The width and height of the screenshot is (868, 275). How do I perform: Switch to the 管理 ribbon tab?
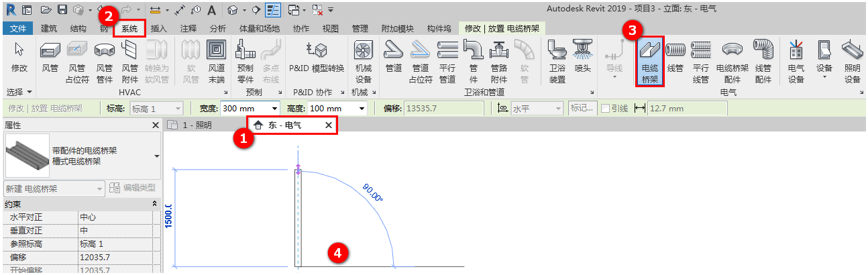pyautogui.click(x=360, y=28)
